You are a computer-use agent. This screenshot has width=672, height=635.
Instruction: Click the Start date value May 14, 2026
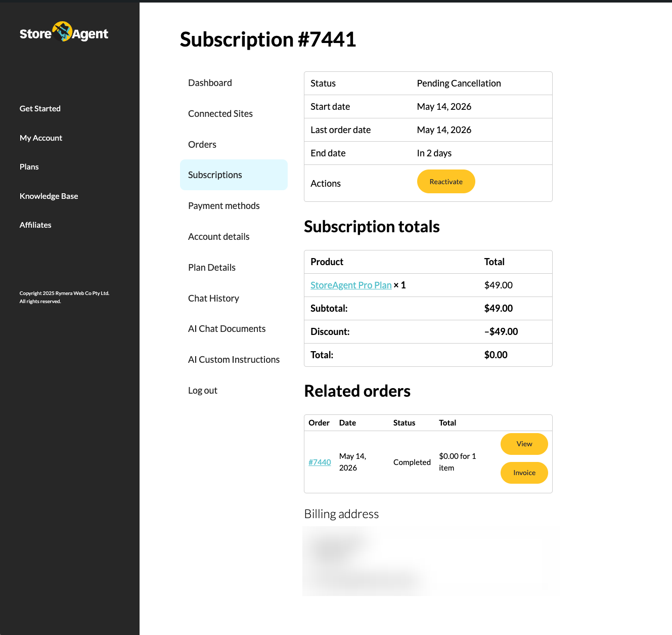444,106
